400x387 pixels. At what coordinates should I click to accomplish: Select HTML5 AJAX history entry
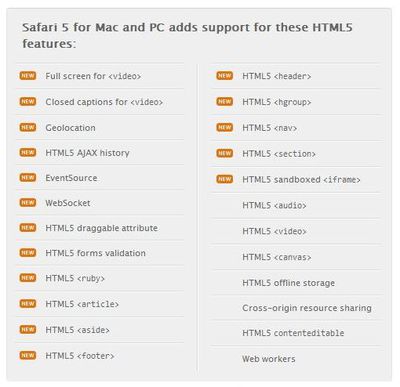(87, 153)
